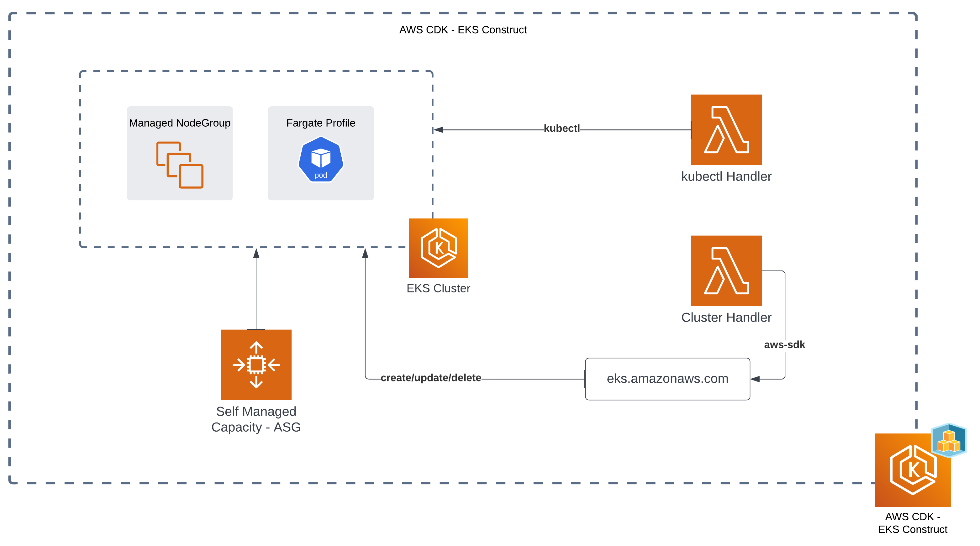This screenshot has width=980, height=546.
Task: Click the 'Cluster Handler' caption
Action: click(x=726, y=318)
